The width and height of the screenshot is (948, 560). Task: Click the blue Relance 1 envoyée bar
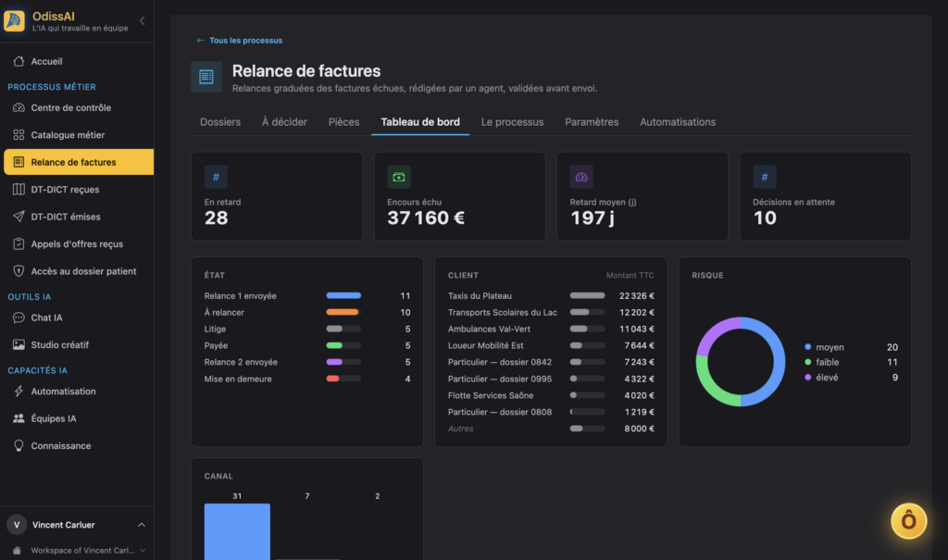coord(343,295)
